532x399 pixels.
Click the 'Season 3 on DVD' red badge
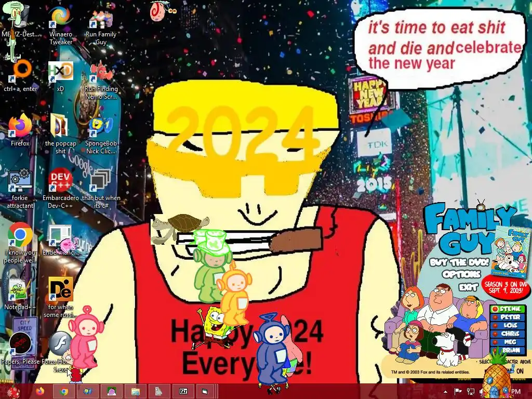[505, 288]
